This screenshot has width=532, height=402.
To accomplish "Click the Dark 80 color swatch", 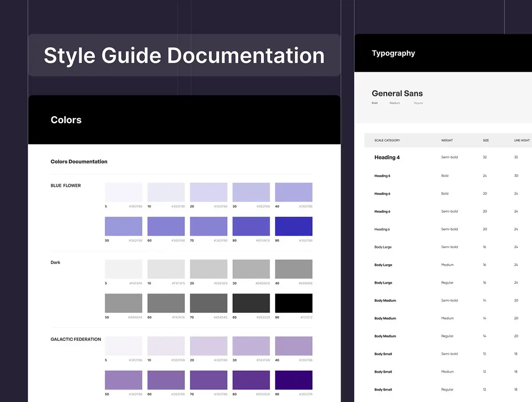I will tap(251, 303).
